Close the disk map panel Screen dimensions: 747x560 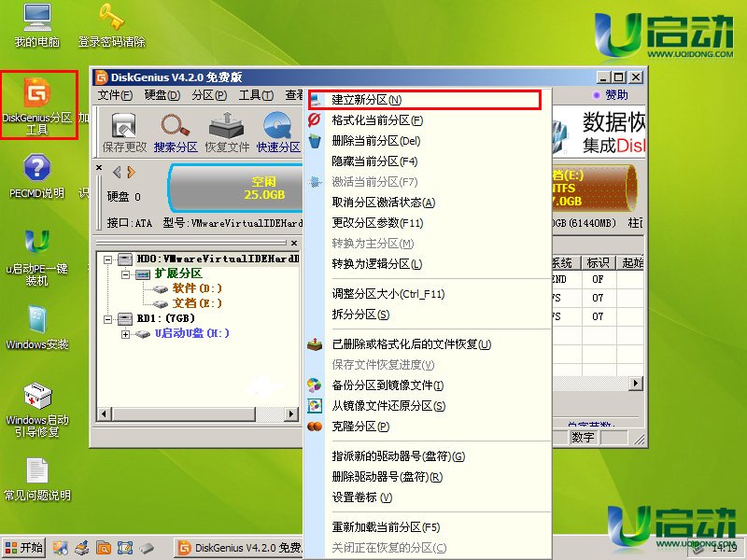(x=99, y=168)
